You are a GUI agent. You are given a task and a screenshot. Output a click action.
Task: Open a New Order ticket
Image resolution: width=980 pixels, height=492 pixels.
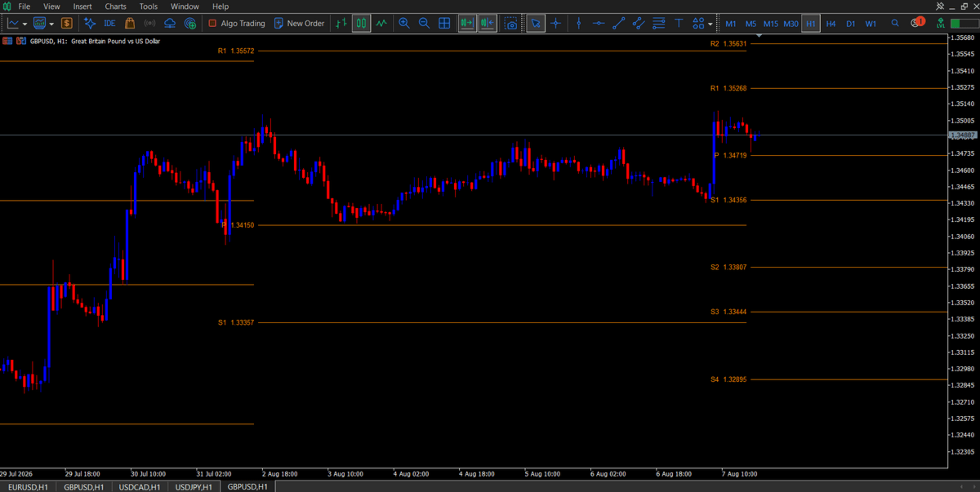click(299, 24)
